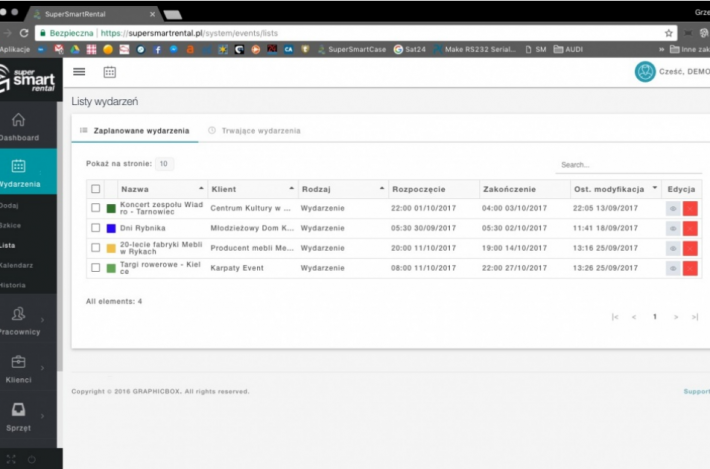The height and width of the screenshot is (469, 710).
Task: Delete the Dni Rybnika event with red button
Action: (690, 228)
